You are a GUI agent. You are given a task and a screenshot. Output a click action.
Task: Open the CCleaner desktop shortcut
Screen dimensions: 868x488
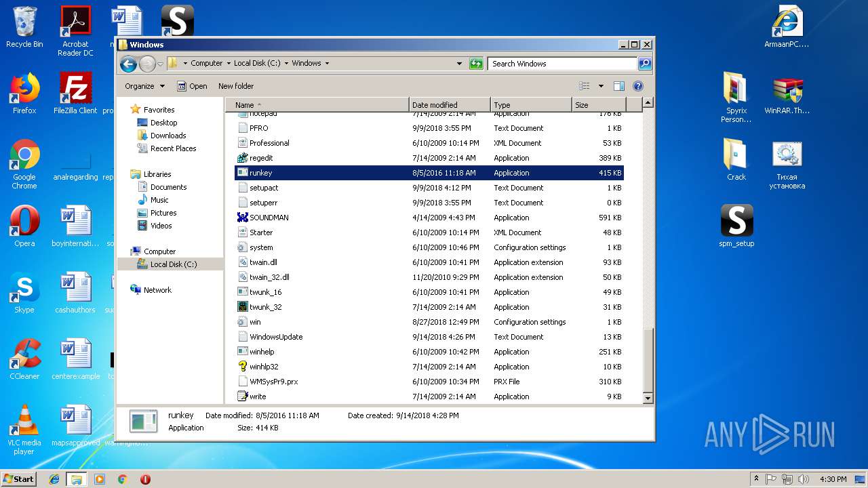click(x=24, y=359)
